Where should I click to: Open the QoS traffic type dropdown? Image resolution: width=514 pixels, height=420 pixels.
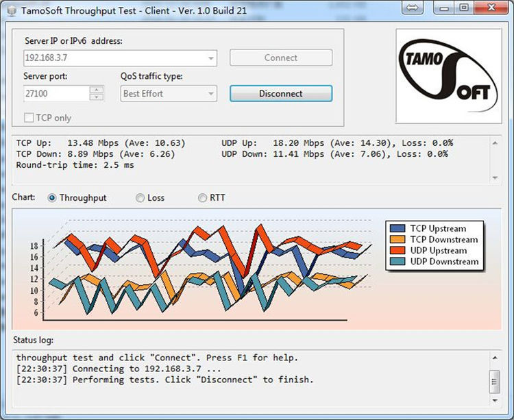click(210, 94)
